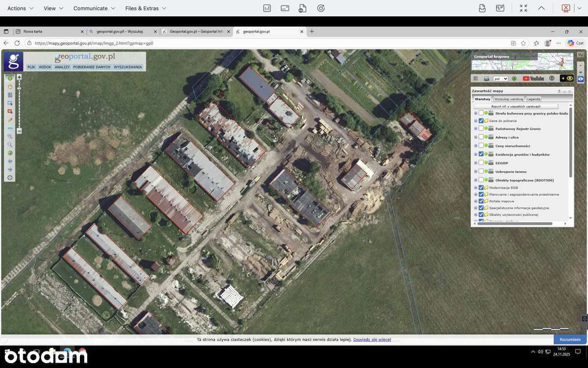Select the pan hand tool
Viewport: 588px width, 368px height.
click(10, 86)
